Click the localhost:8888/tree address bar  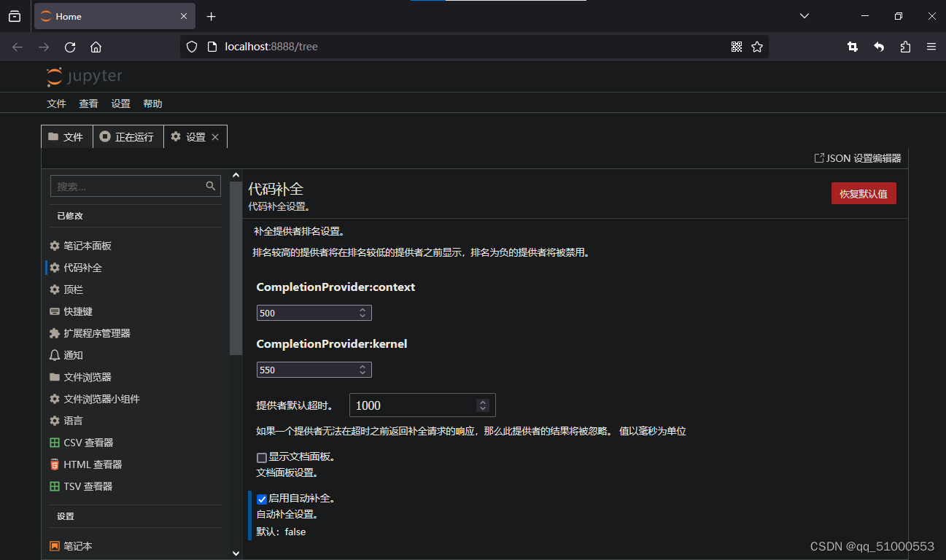pyautogui.click(x=474, y=47)
